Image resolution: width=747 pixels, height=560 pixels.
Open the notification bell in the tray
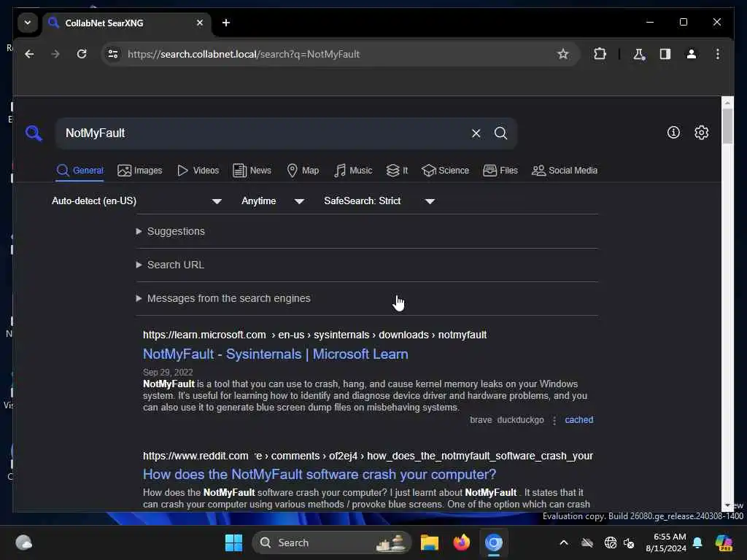pyautogui.click(x=697, y=542)
